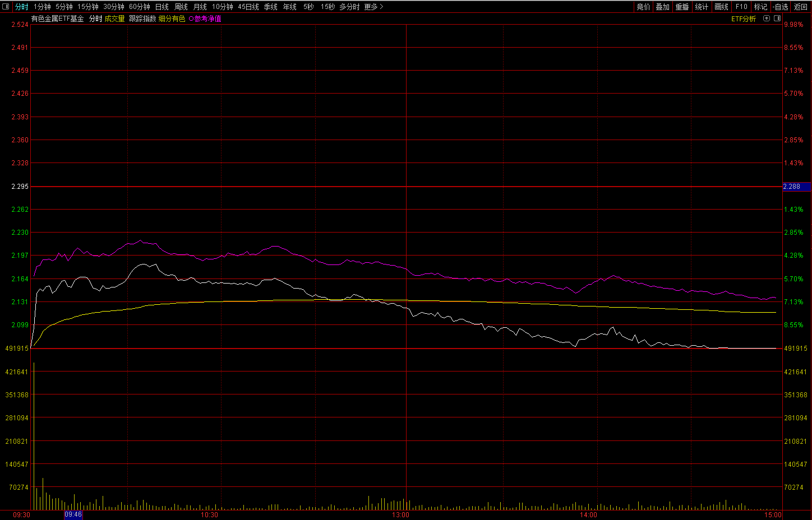Switch to the 5分钟 chart tab
Viewport: 812px width, 520px height.
[x=64, y=7]
